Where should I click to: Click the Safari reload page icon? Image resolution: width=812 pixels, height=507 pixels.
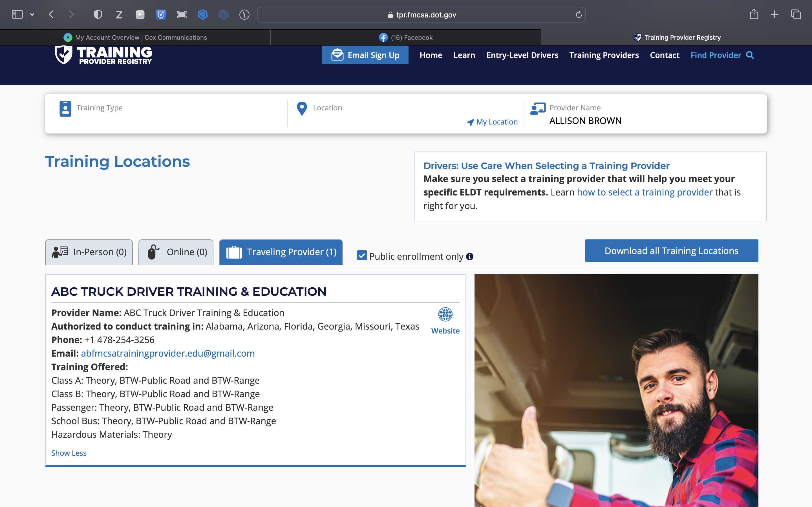tap(579, 15)
